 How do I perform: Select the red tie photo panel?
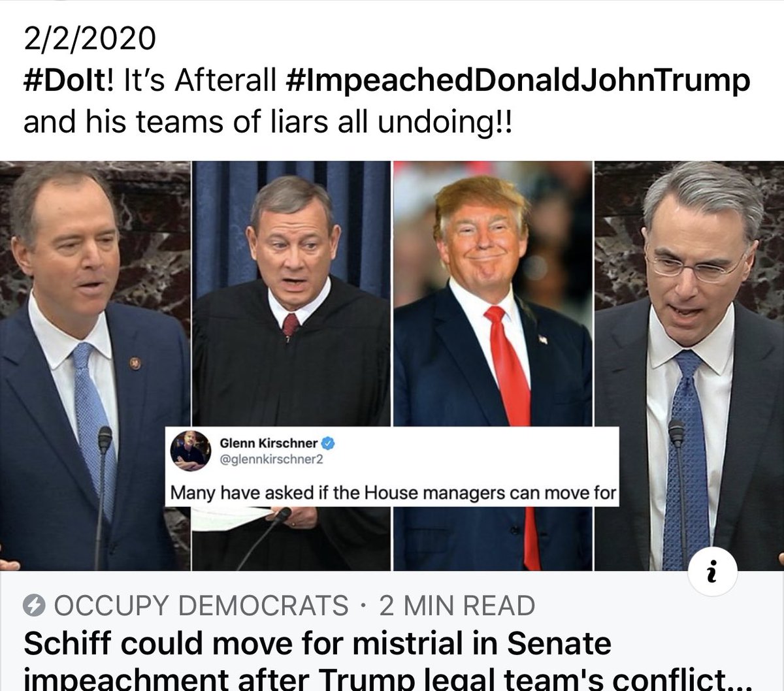click(x=493, y=366)
